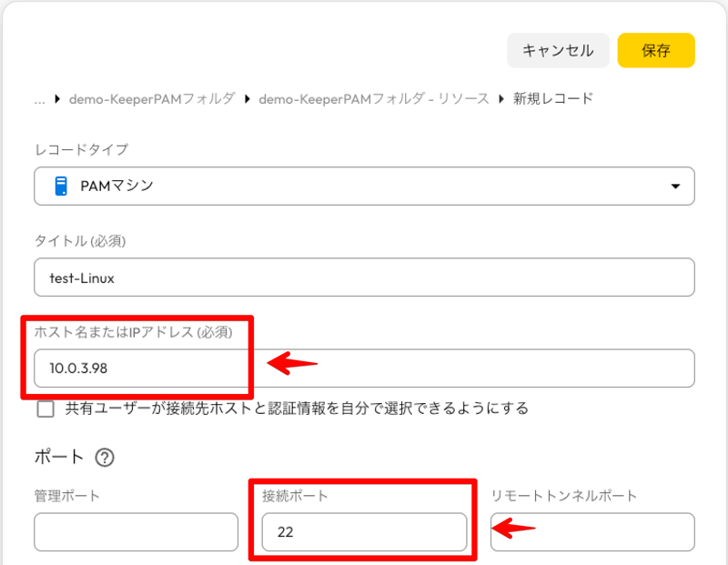Focus the タイトル field containing test-Linux

364,277
